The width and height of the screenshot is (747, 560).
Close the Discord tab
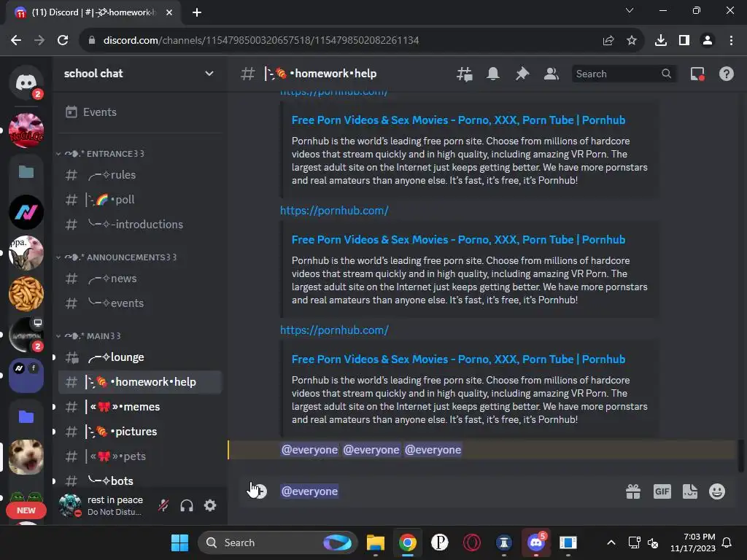169,12
